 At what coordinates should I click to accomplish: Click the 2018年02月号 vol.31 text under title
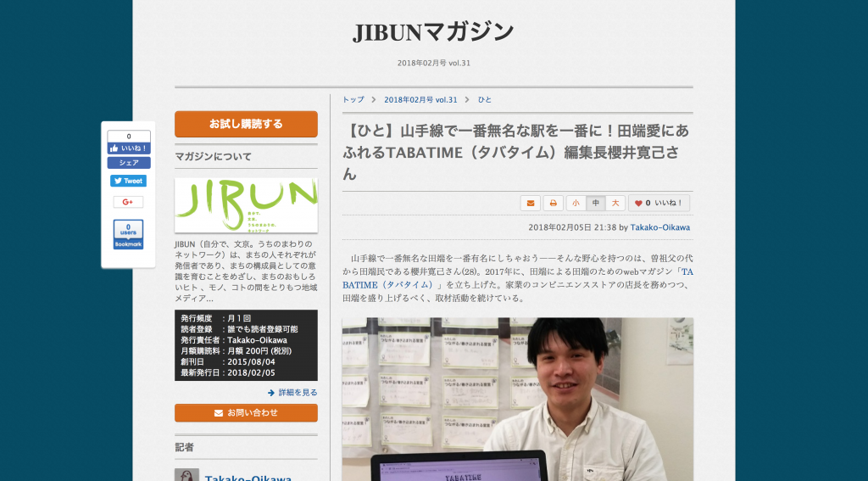434,63
